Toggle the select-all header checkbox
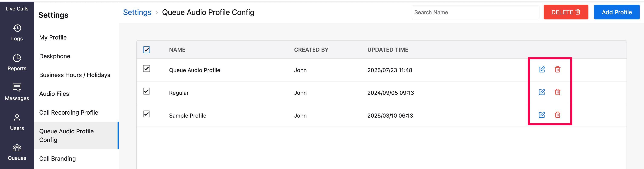 147,50
